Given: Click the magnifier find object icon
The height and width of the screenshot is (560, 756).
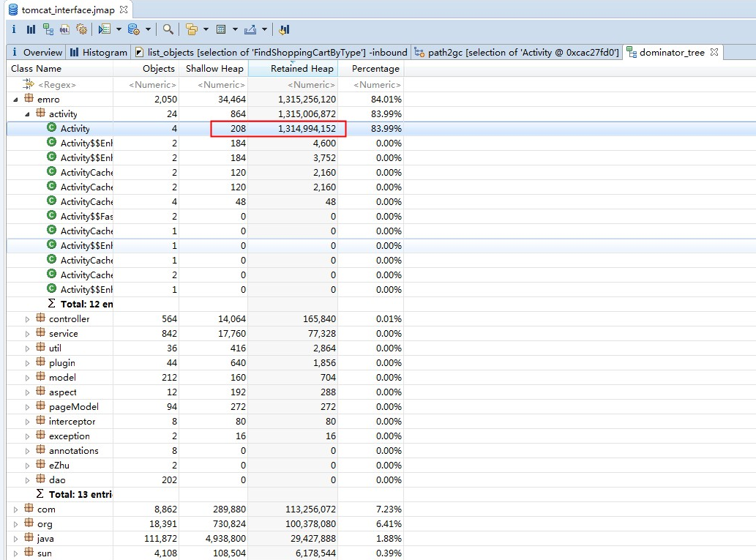Looking at the screenshot, I should pos(168,29).
